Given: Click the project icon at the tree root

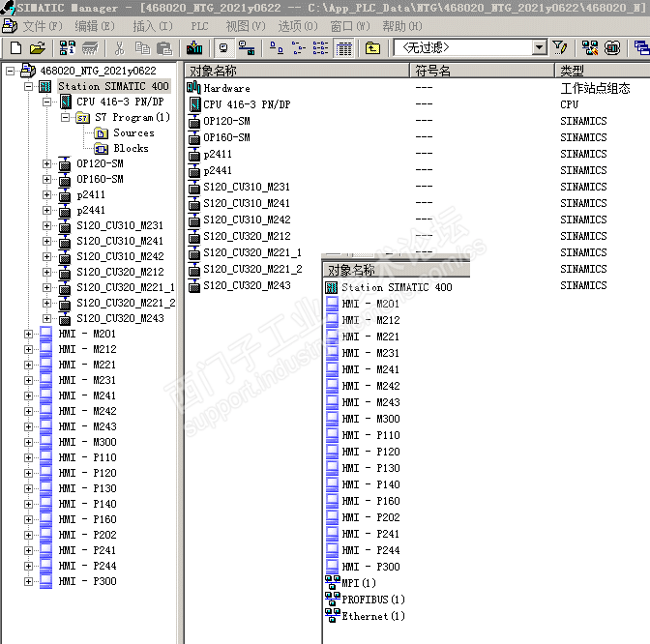Looking at the screenshot, I should [27, 71].
